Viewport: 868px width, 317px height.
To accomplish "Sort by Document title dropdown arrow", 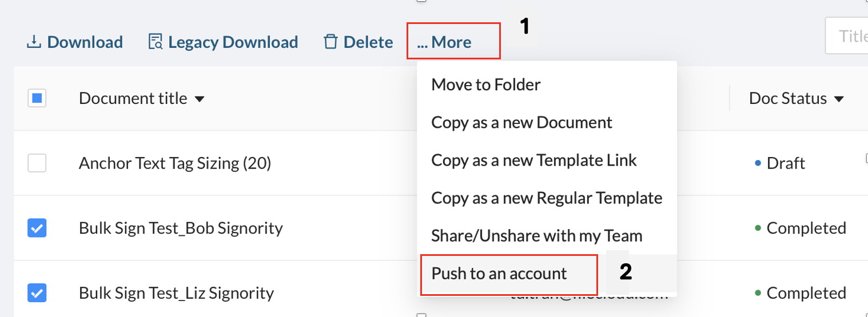I will 200,99.
